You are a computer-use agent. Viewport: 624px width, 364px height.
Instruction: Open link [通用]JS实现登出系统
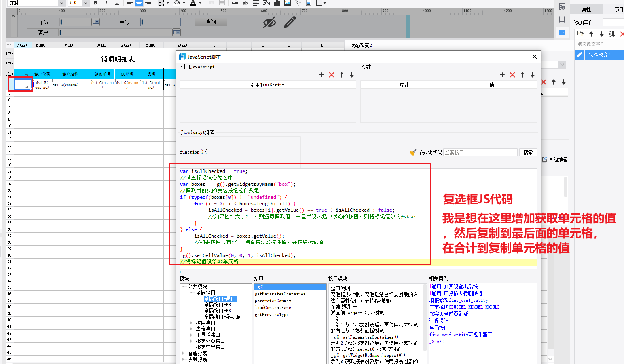[x=454, y=286]
